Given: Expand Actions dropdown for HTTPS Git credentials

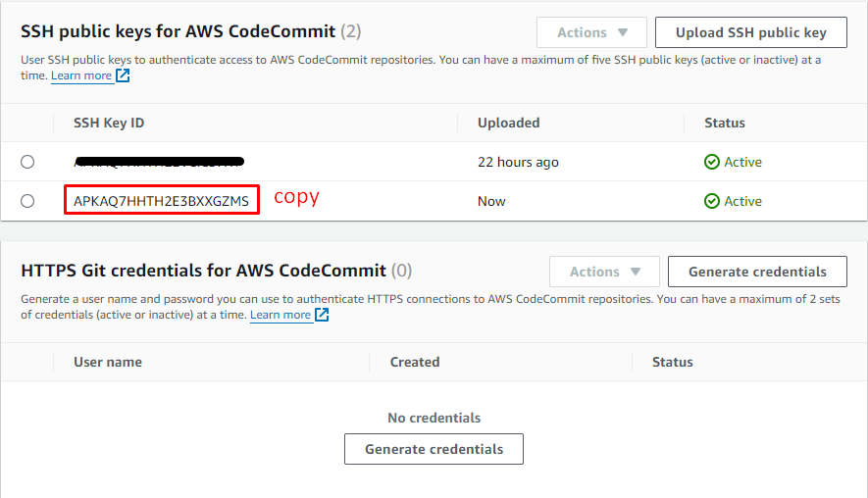Looking at the screenshot, I should 604,272.
